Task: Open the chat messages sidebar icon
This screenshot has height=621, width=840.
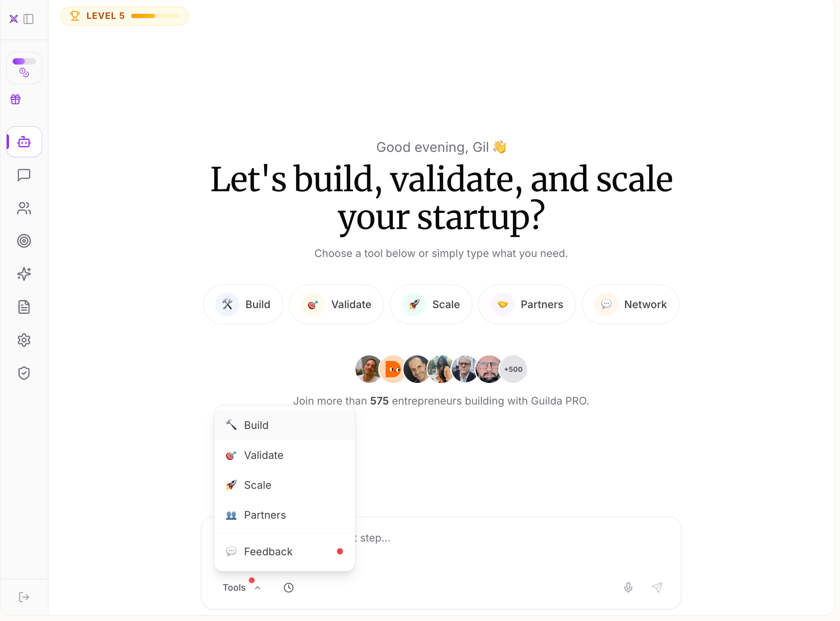Action: coord(24,175)
